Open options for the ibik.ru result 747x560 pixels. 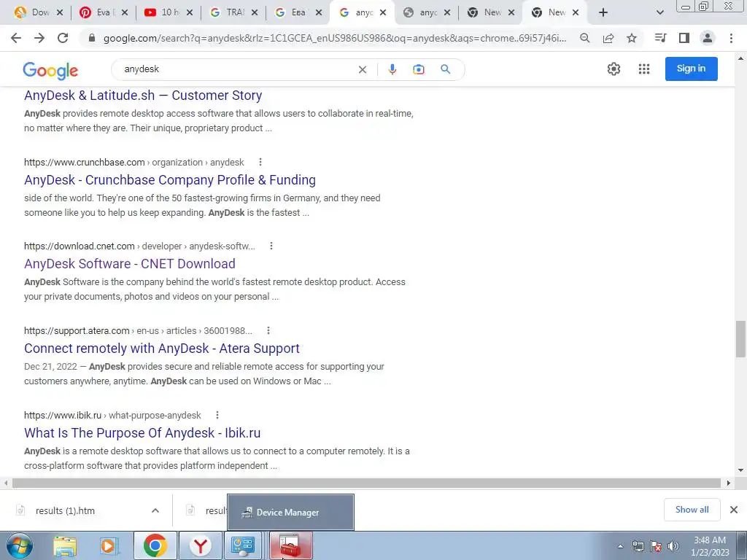coord(217,415)
